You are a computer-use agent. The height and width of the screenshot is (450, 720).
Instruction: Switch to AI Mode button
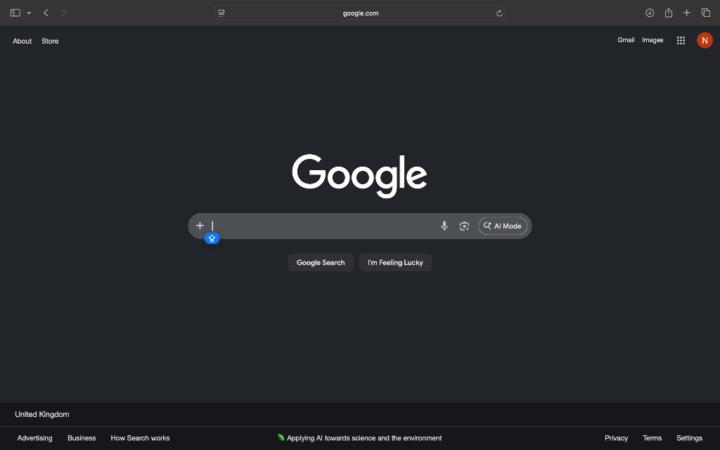(x=502, y=226)
